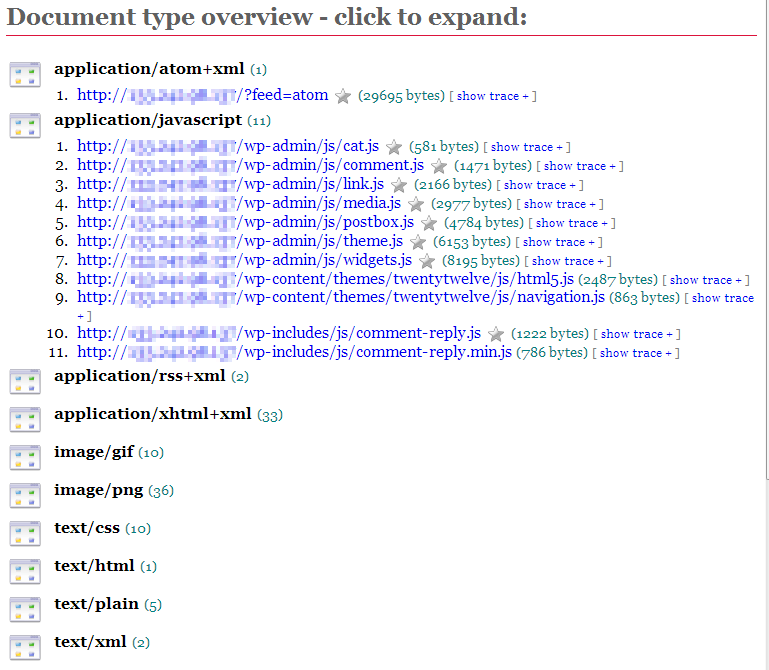Expand the text/html document type

pos(94,566)
